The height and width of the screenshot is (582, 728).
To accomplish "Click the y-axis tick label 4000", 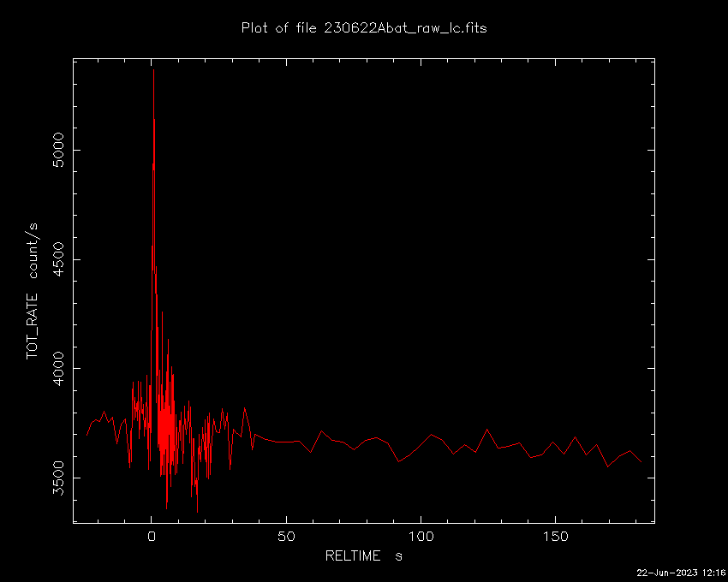I will tap(58, 369).
